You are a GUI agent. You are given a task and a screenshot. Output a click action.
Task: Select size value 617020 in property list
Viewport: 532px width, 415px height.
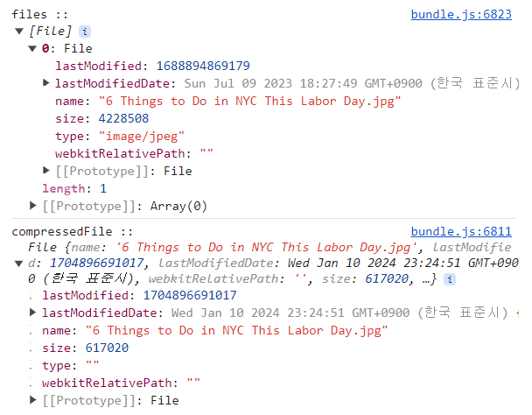coord(107,348)
